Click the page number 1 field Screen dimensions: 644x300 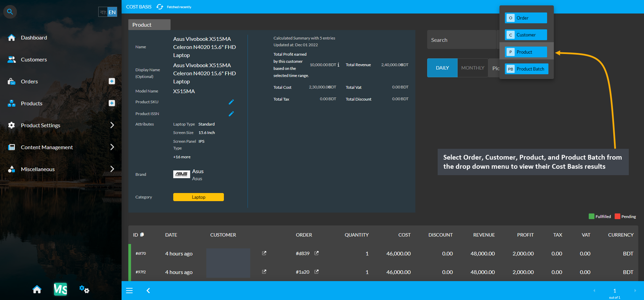point(615,291)
